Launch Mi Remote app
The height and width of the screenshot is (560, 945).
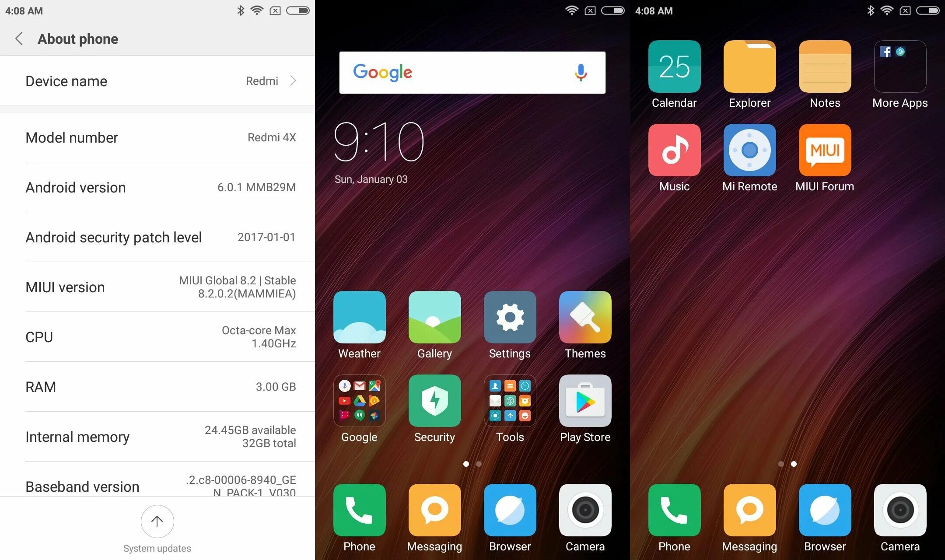(x=750, y=150)
